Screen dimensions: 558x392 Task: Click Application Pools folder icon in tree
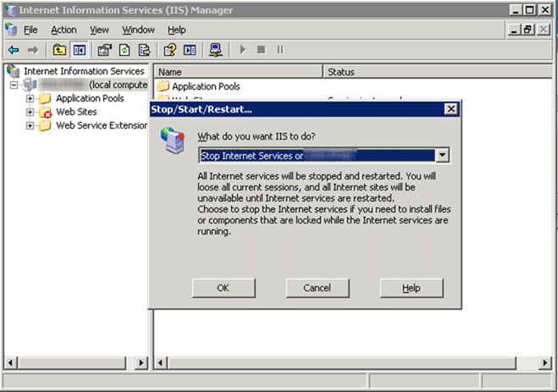click(45, 98)
